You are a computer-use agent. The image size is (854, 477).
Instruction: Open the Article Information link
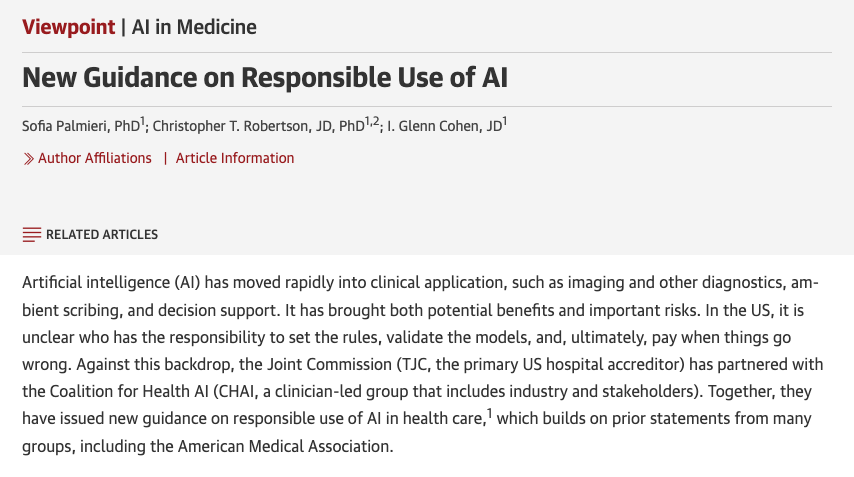[235, 158]
